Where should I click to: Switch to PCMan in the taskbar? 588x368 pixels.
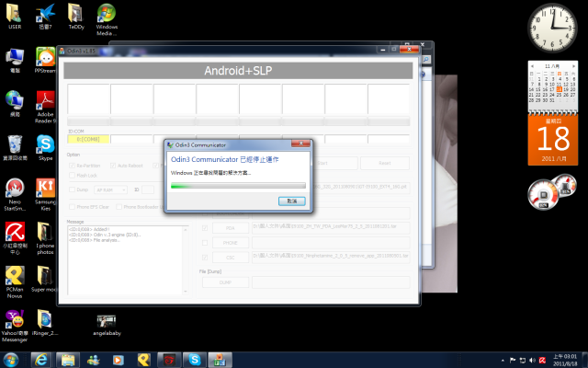(143, 360)
